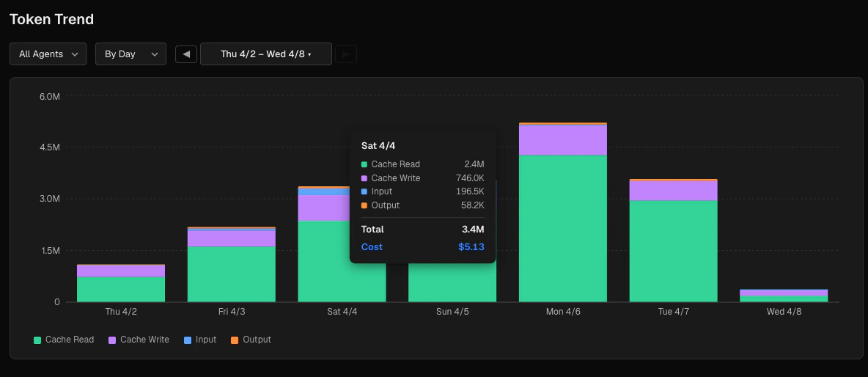
Task: Toggle Cache Write series in legend
Action: pyautogui.click(x=139, y=340)
